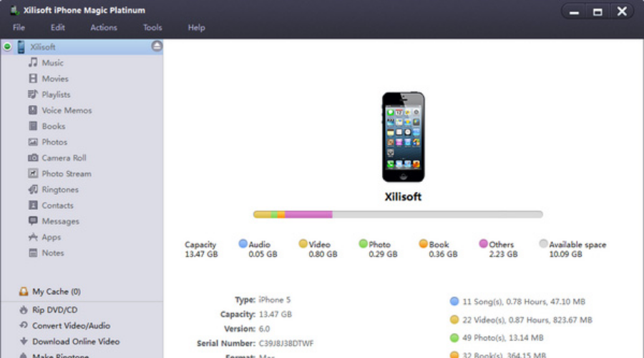Select the Notes icon
The height and width of the screenshot is (358, 644).
[33, 252]
